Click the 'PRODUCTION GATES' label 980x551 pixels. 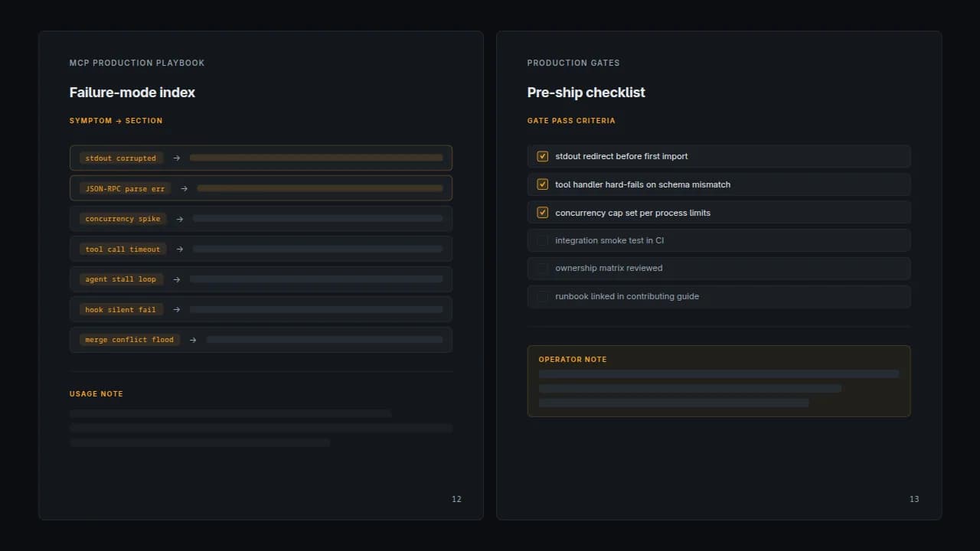pyautogui.click(x=573, y=63)
